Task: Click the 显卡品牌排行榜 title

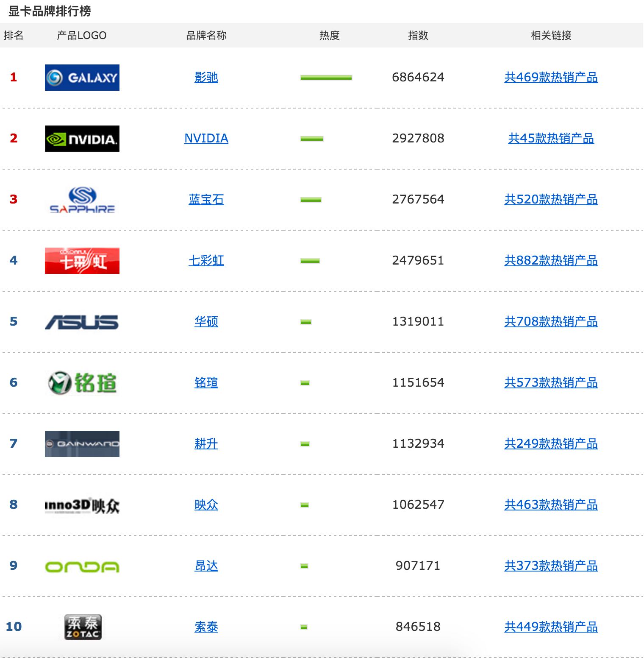Action: click(50, 11)
